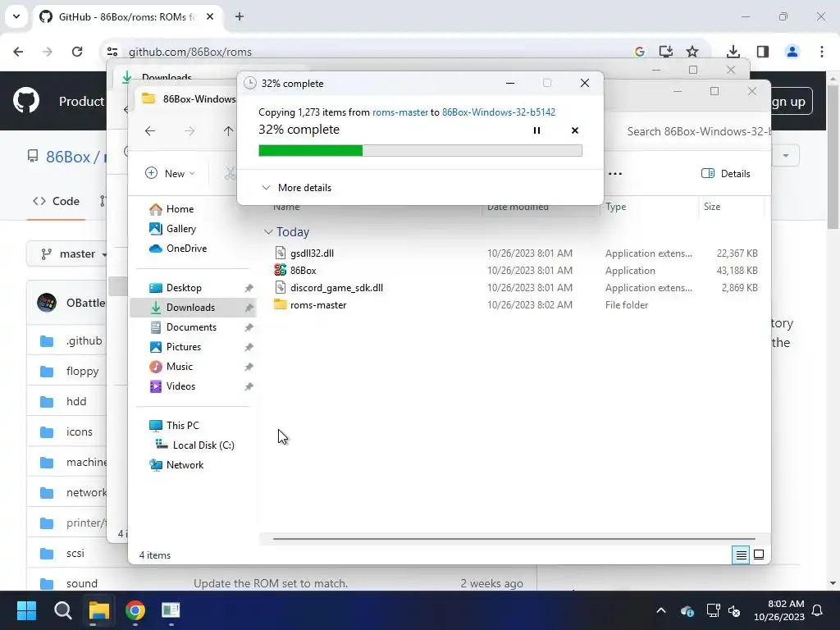The width and height of the screenshot is (840, 630).
Task: Open the 86Box owner link
Action: (68, 157)
